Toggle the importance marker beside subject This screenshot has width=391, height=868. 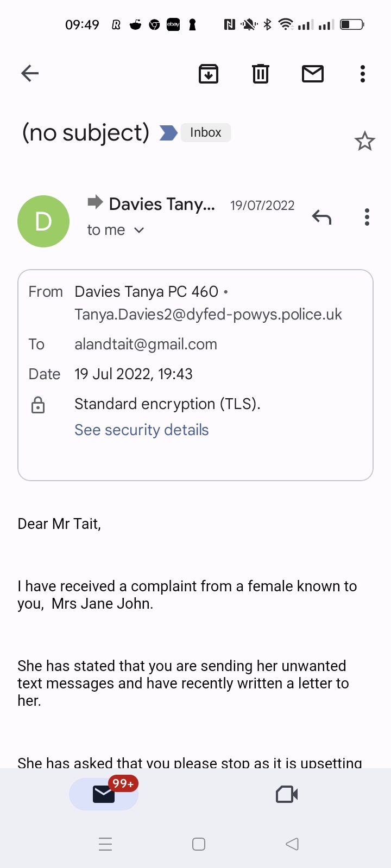pos(168,133)
